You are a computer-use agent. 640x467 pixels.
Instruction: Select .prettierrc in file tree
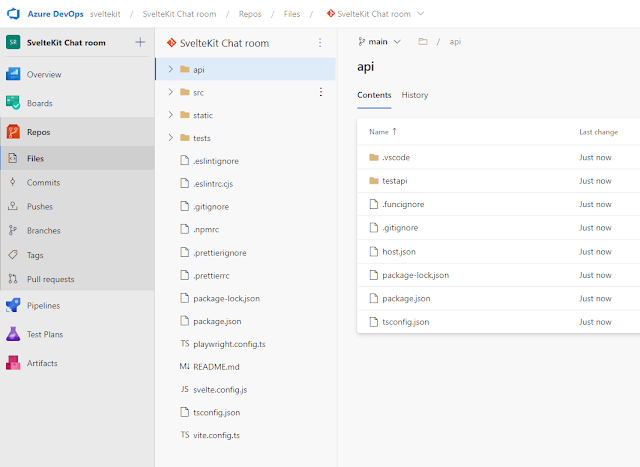click(x=211, y=276)
